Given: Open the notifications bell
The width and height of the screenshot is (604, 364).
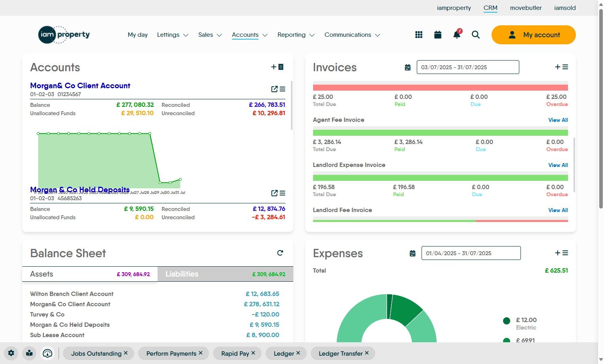Looking at the screenshot, I should coord(457,35).
